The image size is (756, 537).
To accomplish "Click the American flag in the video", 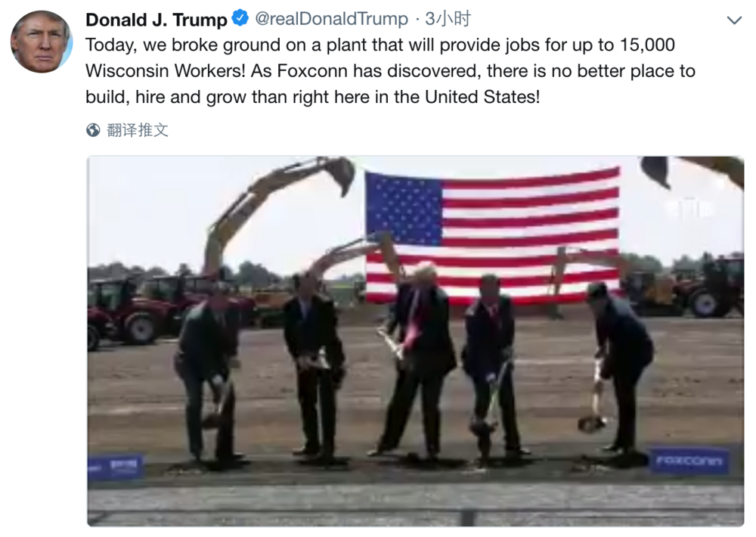I will pyautogui.click(x=492, y=235).
